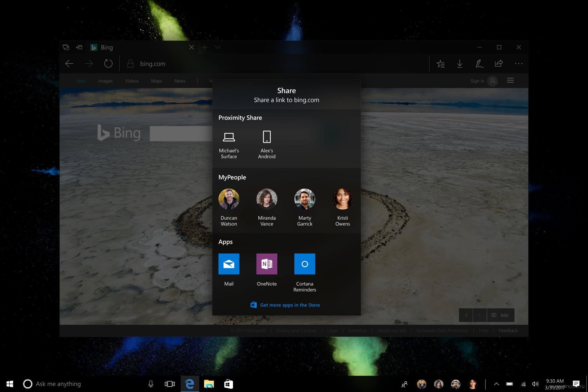
Task: Open volume control in tray
Action: click(x=535, y=384)
